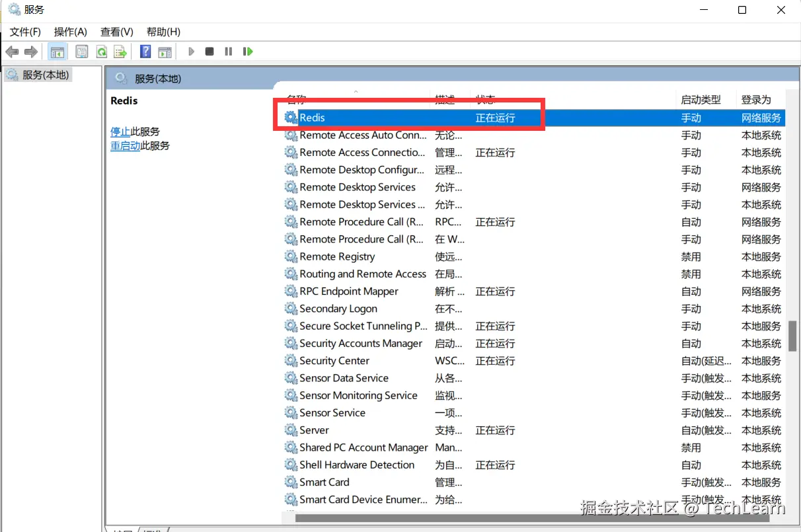Click the Forward arrow in toolbar
The image size is (801, 532).
pos(30,52)
